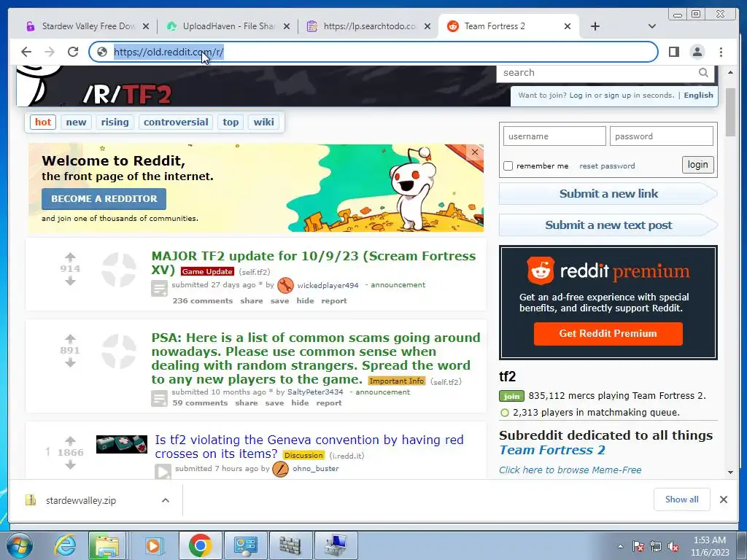The height and width of the screenshot is (560, 747).
Task: Open the Chrome side panel icon
Action: pyautogui.click(x=673, y=52)
